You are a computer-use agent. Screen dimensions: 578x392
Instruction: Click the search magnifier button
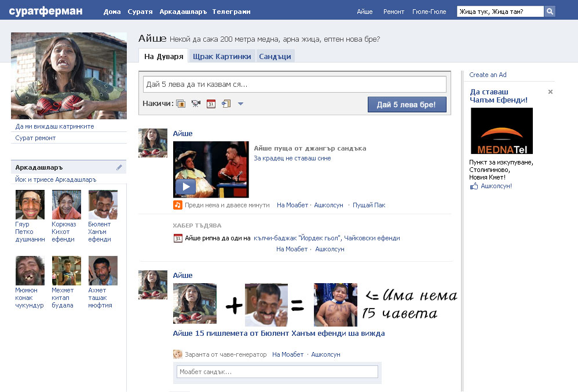550,11
